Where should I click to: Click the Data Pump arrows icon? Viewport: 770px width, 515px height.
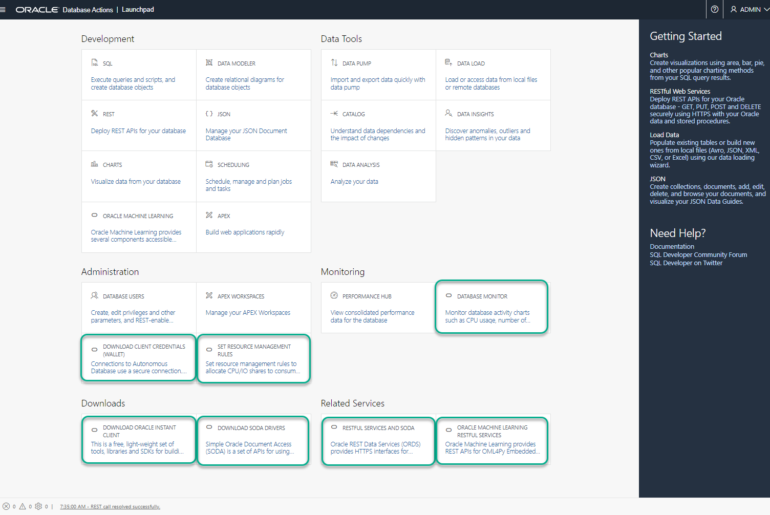tap(334, 62)
